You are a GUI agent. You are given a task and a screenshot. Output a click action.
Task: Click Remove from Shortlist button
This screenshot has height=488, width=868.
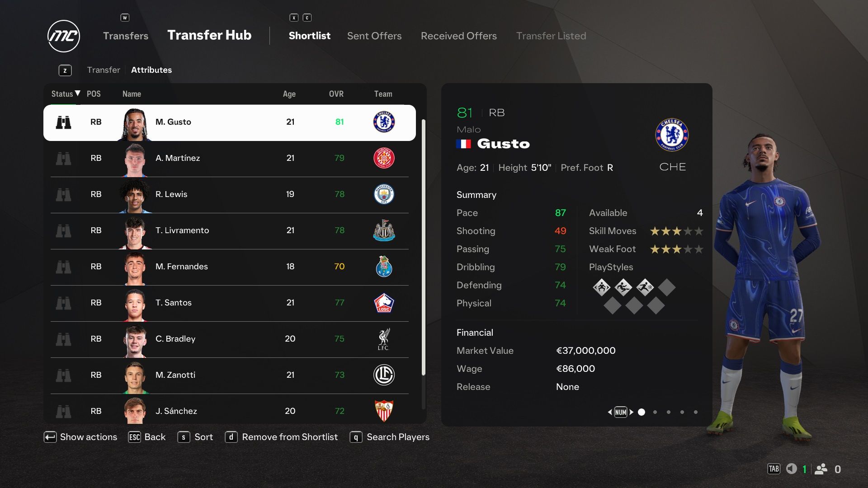290,437
